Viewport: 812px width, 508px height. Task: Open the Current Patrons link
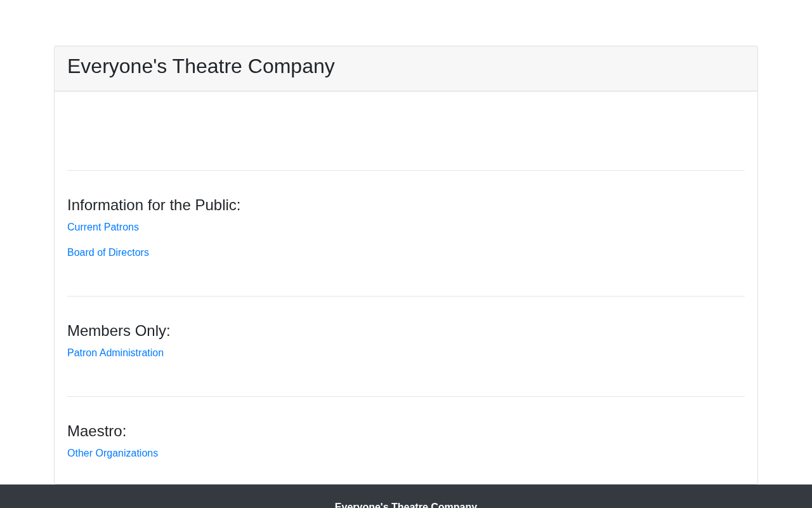103,227
